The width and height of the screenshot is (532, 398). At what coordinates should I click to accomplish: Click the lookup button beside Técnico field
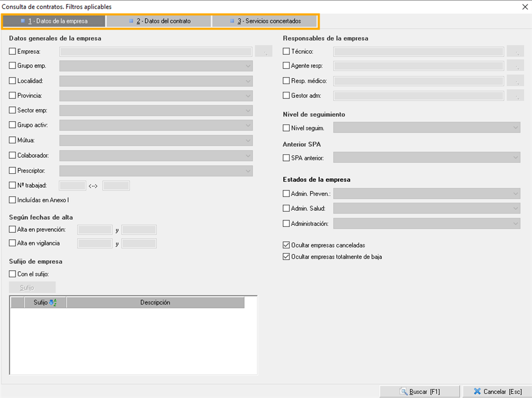[515, 51]
